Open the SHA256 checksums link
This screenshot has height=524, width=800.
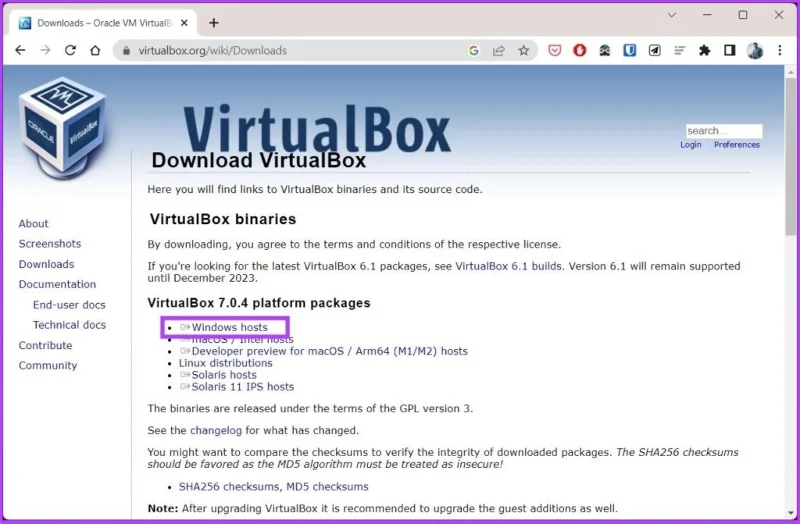(229, 487)
